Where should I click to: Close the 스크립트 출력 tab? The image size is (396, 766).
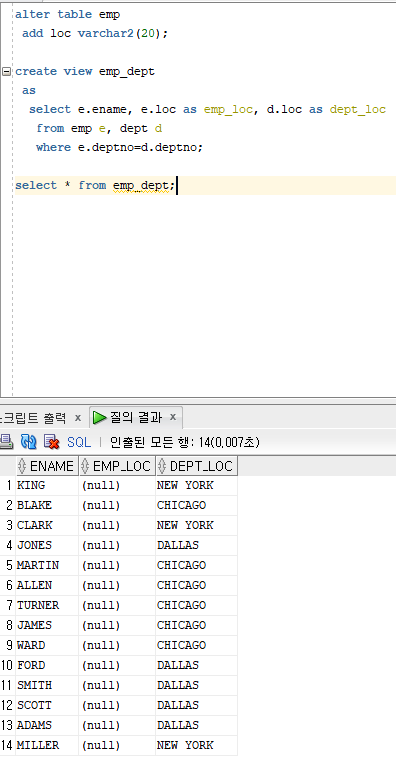coord(77,418)
